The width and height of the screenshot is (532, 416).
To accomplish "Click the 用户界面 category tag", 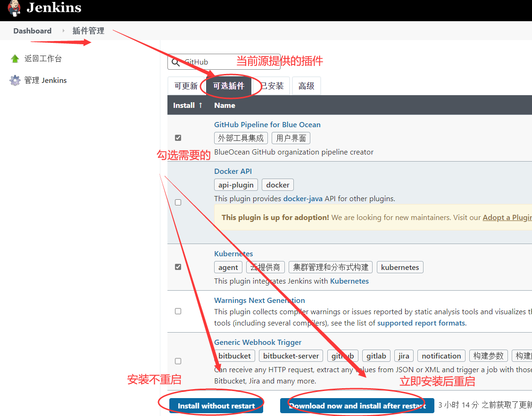I will point(291,138).
